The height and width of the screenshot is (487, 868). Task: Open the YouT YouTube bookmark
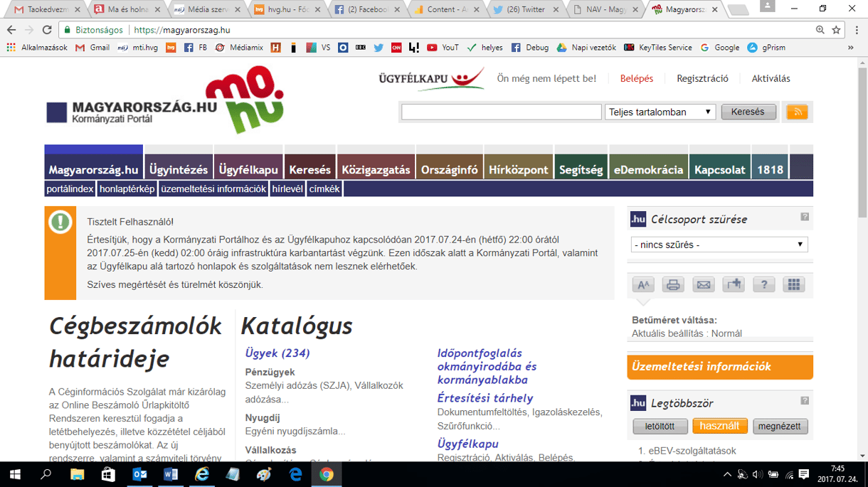(443, 48)
